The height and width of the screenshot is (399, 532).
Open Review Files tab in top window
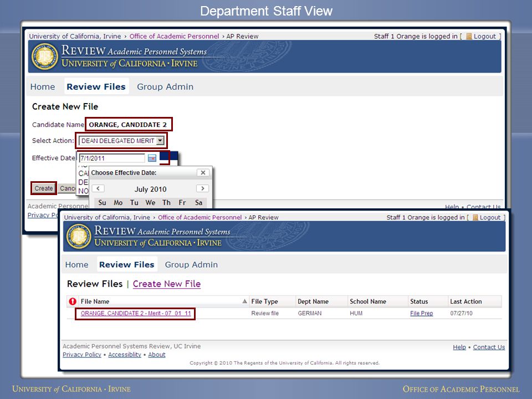(x=96, y=87)
